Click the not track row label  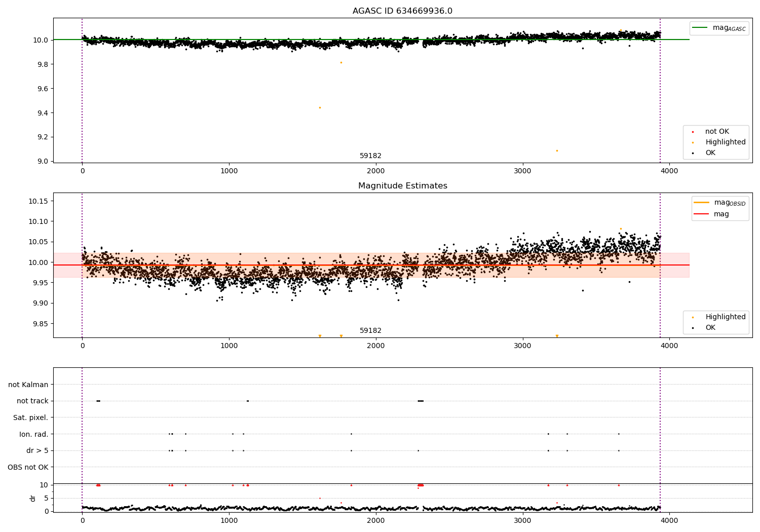[x=32, y=401]
